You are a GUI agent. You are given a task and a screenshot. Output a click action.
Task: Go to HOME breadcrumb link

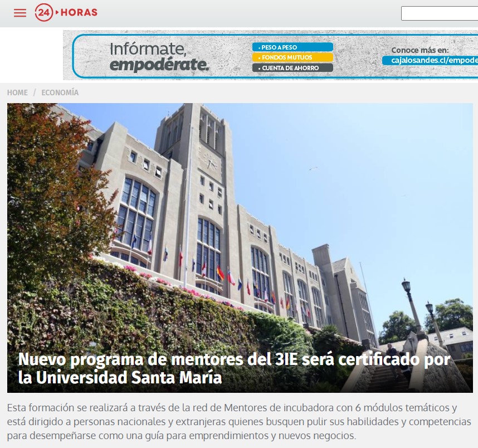[17, 92]
